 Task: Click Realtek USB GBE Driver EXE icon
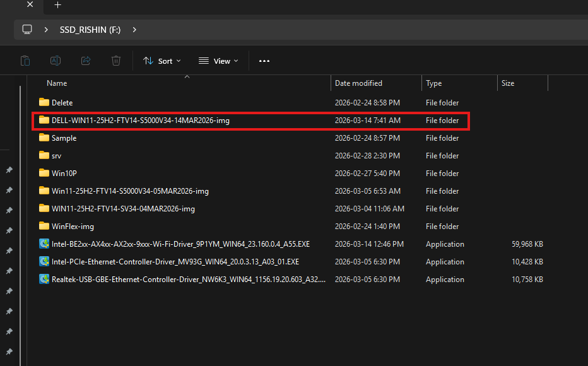click(x=44, y=279)
